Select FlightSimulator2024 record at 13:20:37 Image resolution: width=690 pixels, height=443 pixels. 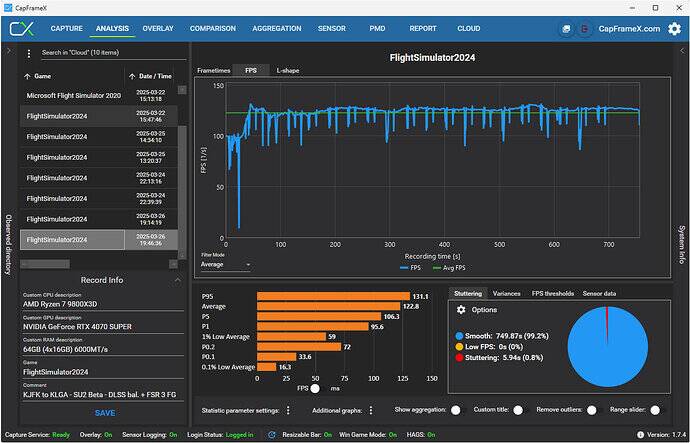coord(99,157)
